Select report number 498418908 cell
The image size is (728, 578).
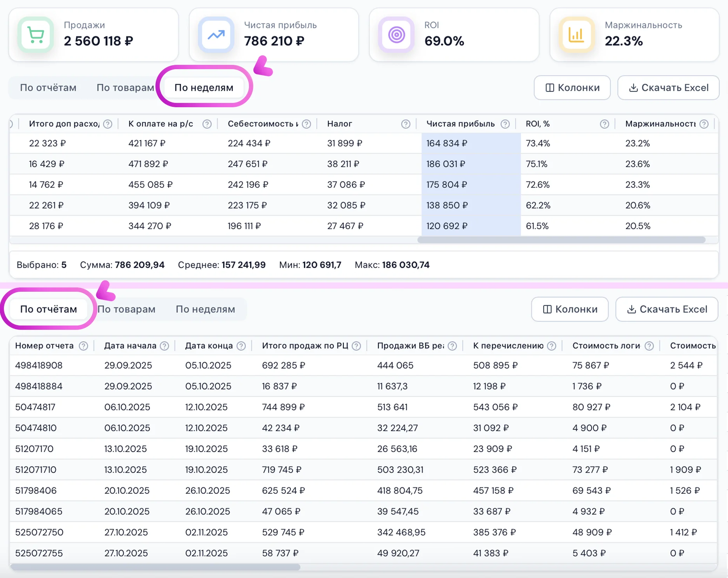(39, 366)
